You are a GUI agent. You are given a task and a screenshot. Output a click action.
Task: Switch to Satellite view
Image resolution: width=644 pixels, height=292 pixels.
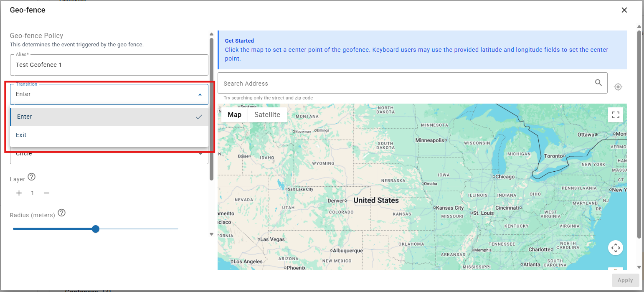[x=267, y=115]
